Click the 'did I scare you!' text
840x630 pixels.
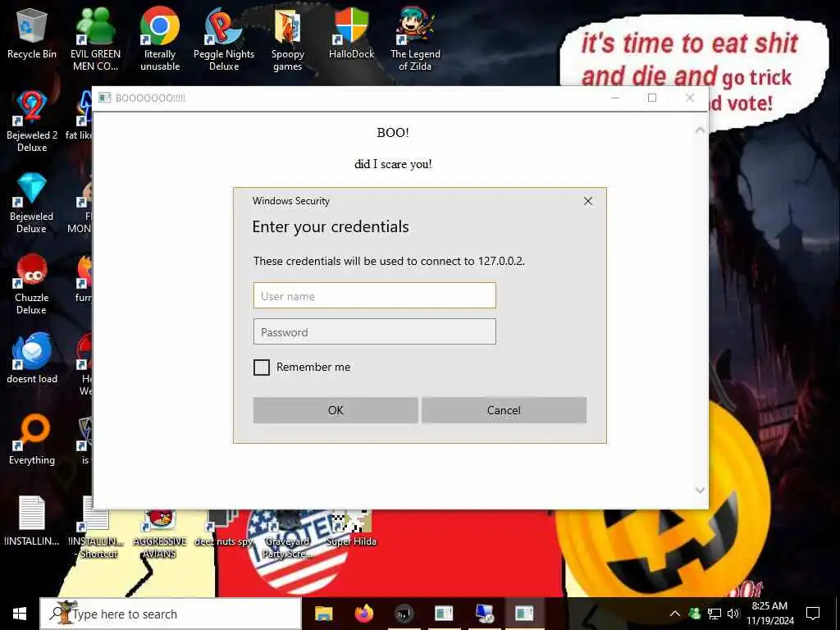click(393, 164)
